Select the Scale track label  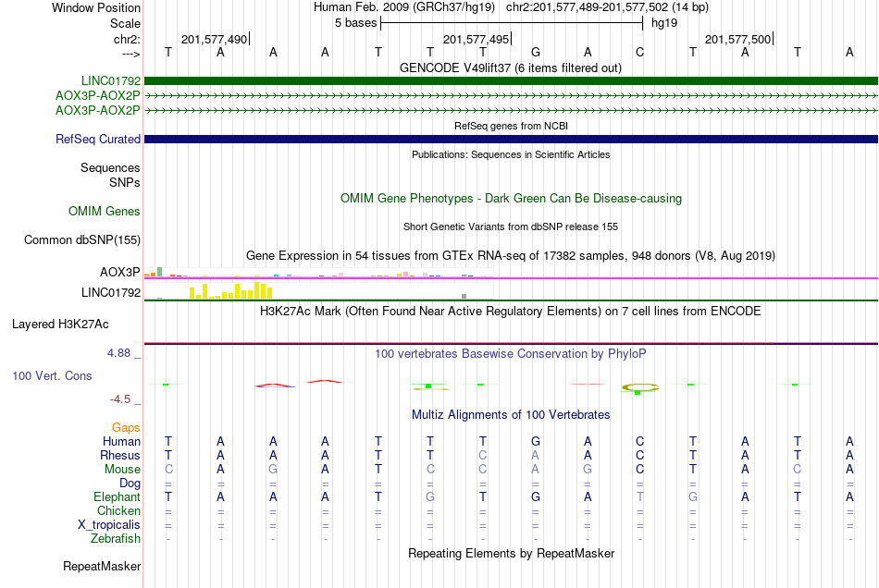(x=125, y=23)
